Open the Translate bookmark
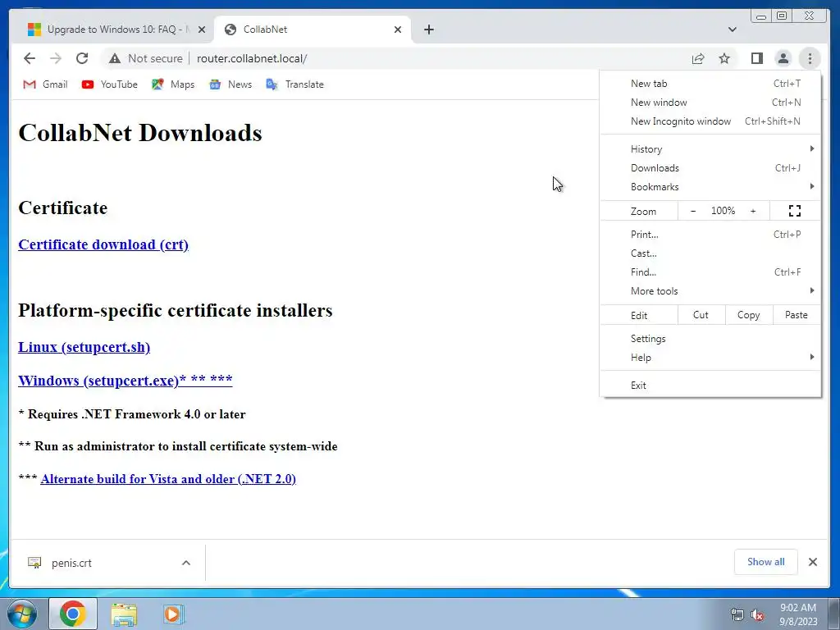 [x=295, y=84]
